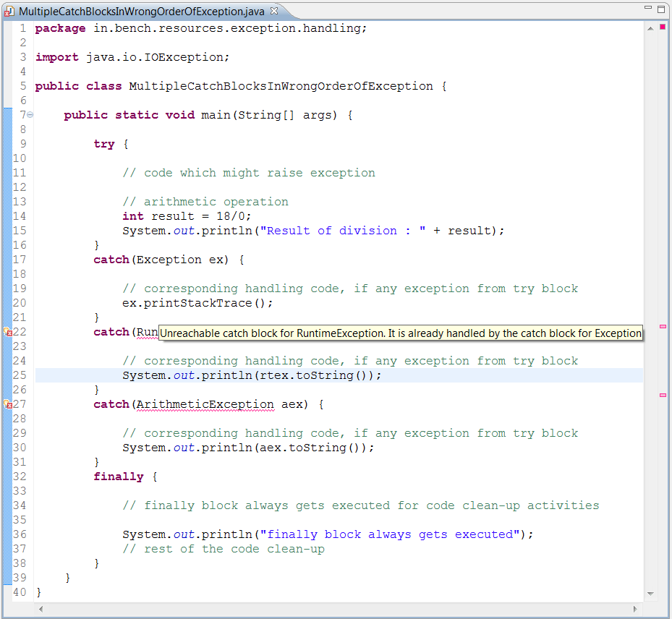The image size is (672, 619).
Task: Click the lower pink overview ruler marker near ArithmeticException
Action: pos(662,395)
